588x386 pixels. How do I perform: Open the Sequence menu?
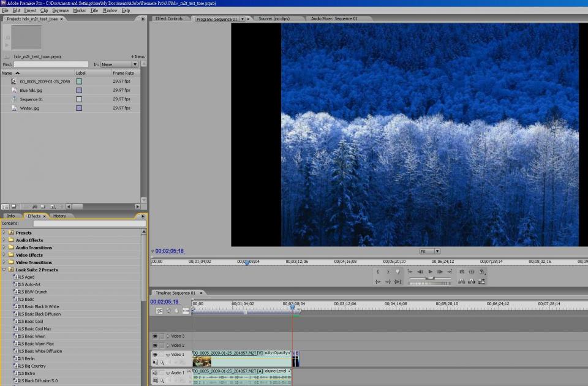pos(61,10)
